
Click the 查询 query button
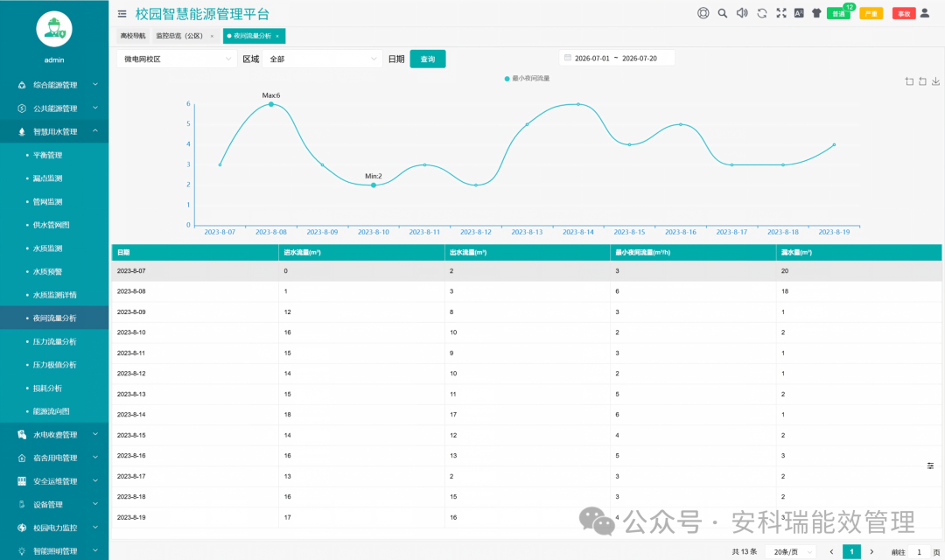427,59
